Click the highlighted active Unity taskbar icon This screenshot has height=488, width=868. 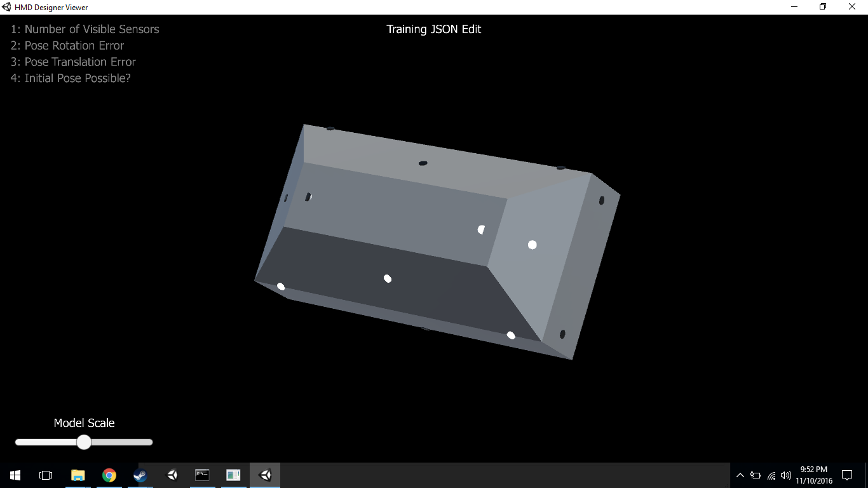(x=265, y=475)
